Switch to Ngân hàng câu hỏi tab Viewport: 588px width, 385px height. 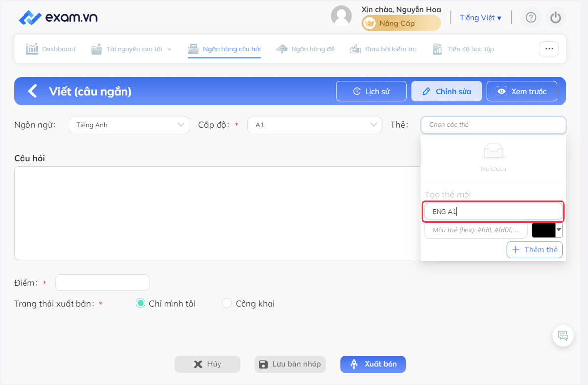[x=224, y=49]
